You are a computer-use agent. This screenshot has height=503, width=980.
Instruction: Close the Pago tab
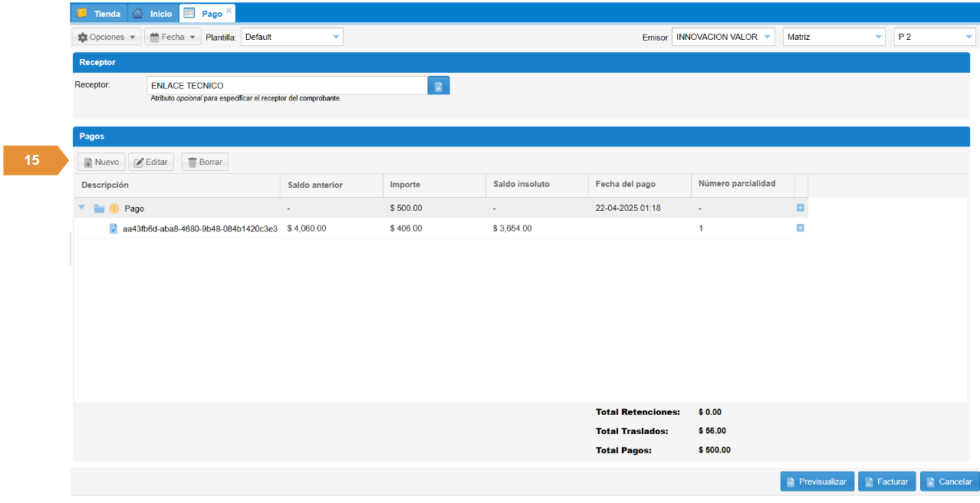point(229,10)
